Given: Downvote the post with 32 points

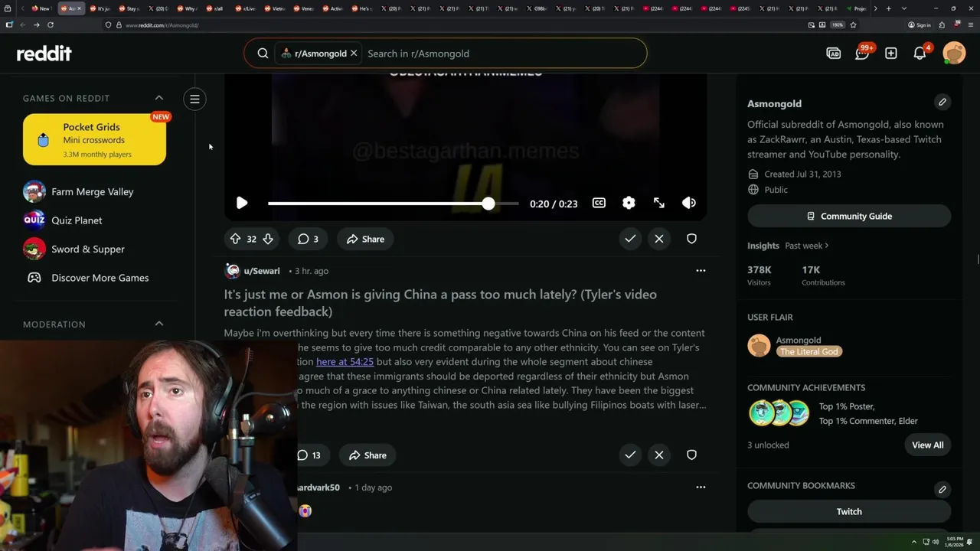Looking at the screenshot, I should pos(268,239).
